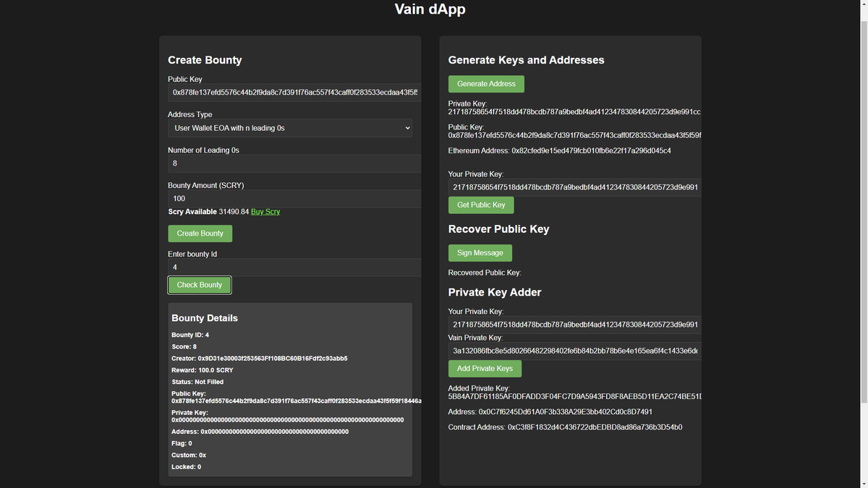Screen dimensions: 868x488
Task: Click the Create Bounty button
Action: tap(200, 234)
